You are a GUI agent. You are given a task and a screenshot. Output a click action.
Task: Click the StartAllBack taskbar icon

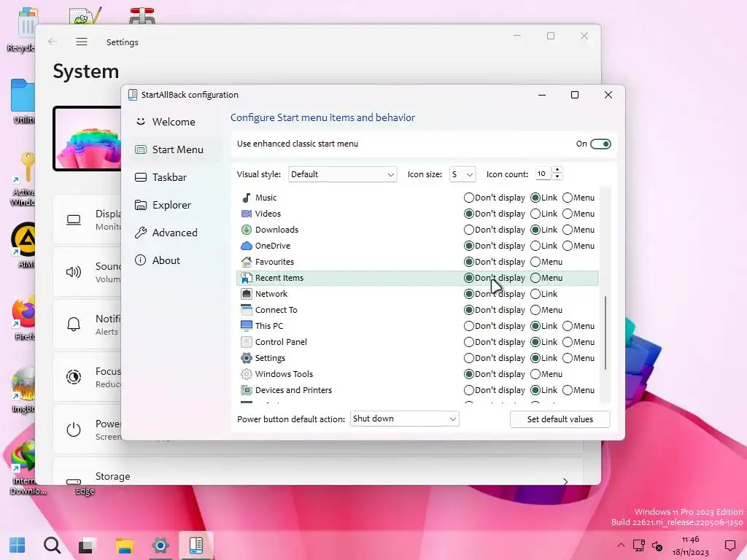click(x=196, y=545)
